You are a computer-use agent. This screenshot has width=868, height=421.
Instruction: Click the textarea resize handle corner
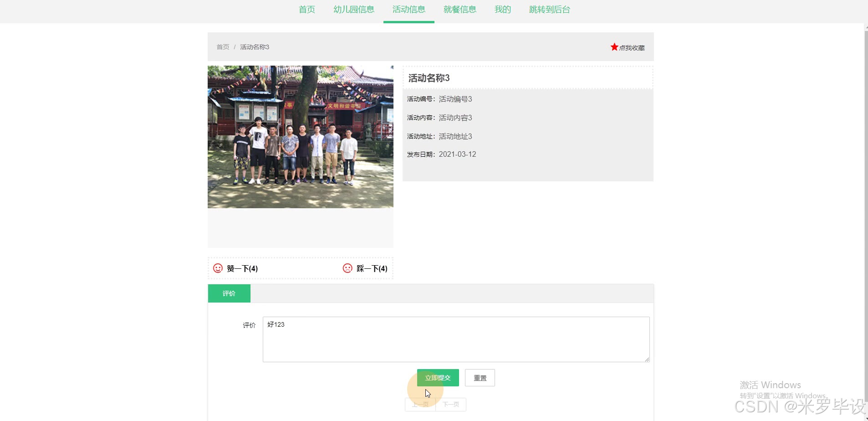click(647, 359)
